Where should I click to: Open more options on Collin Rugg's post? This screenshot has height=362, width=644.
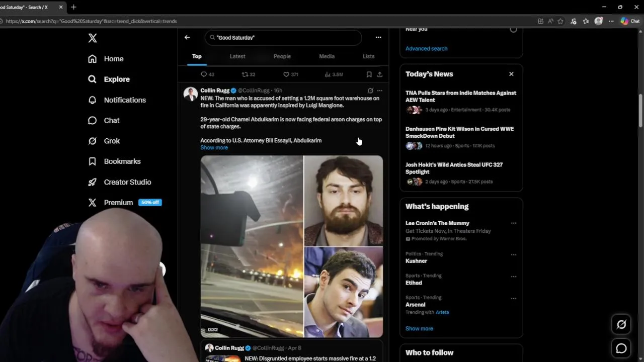click(380, 90)
